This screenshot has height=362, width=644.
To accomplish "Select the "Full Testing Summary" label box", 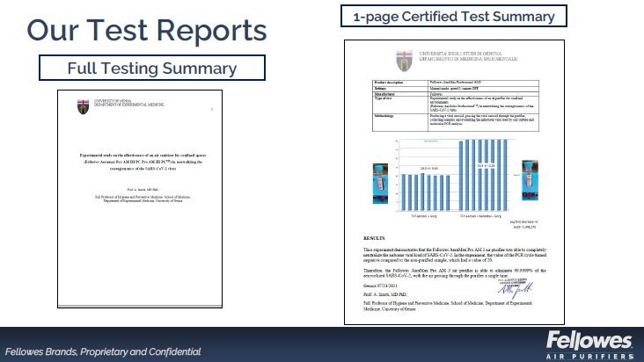I will [x=152, y=68].
